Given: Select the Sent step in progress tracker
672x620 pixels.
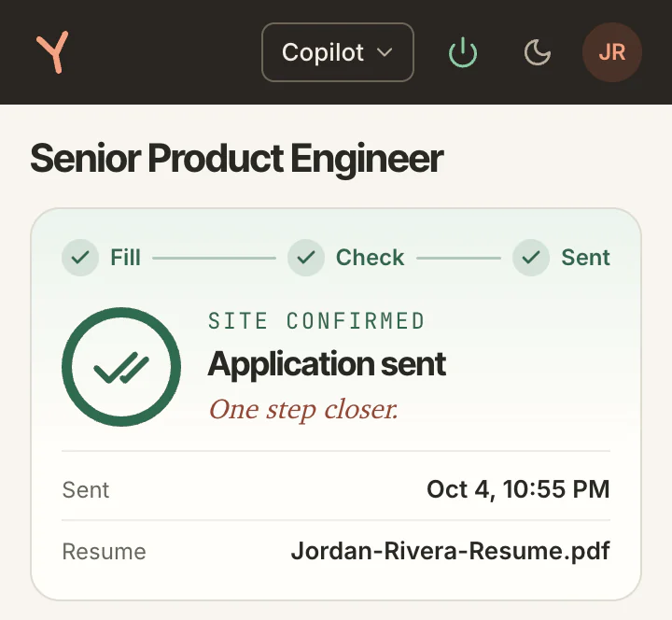Looking at the screenshot, I should (x=562, y=258).
